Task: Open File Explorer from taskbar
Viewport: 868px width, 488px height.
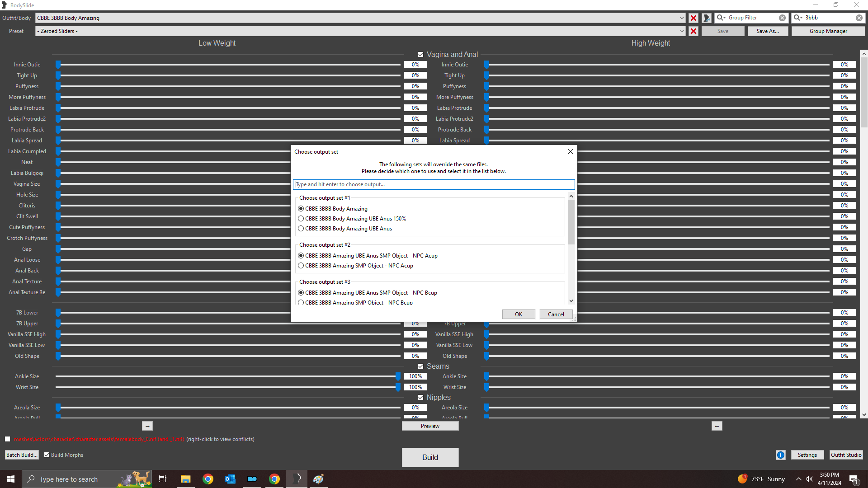Action: pos(185,479)
